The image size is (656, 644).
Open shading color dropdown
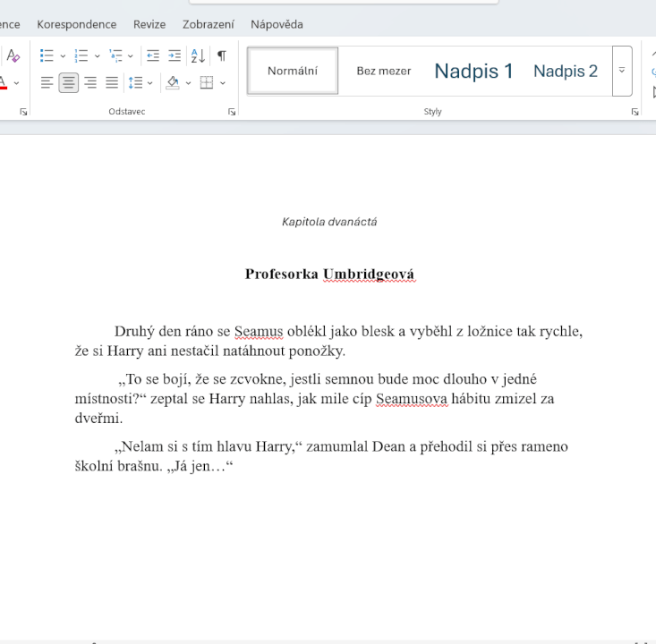pos(188,83)
